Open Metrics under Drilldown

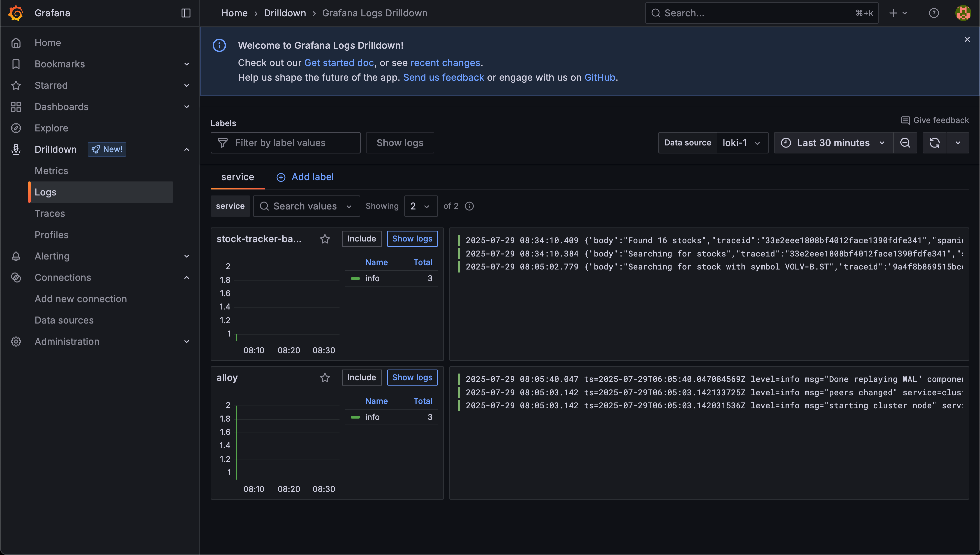coord(51,170)
